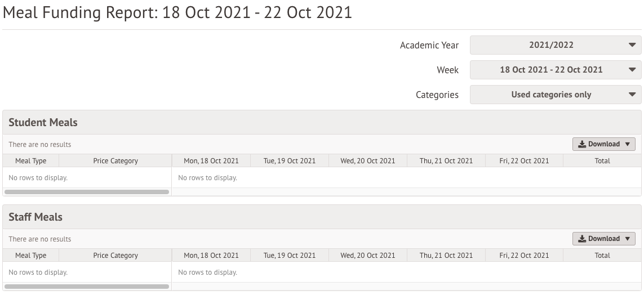The image size is (644, 295).
Task: Click download tray icon in Staff Meals
Action: [582, 239]
